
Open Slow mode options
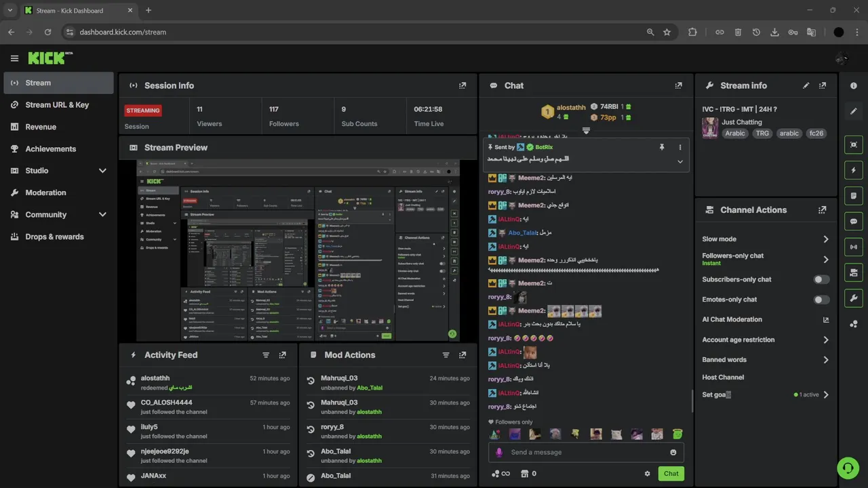[x=766, y=239]
